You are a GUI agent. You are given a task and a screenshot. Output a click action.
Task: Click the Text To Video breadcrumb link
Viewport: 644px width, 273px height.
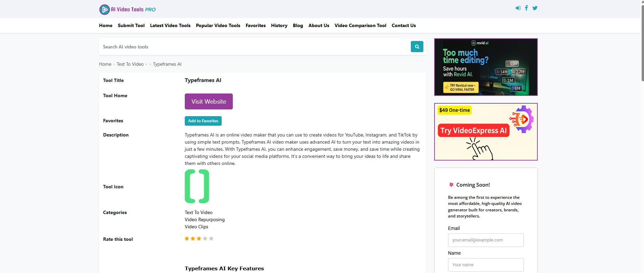[x=130, y=64]
